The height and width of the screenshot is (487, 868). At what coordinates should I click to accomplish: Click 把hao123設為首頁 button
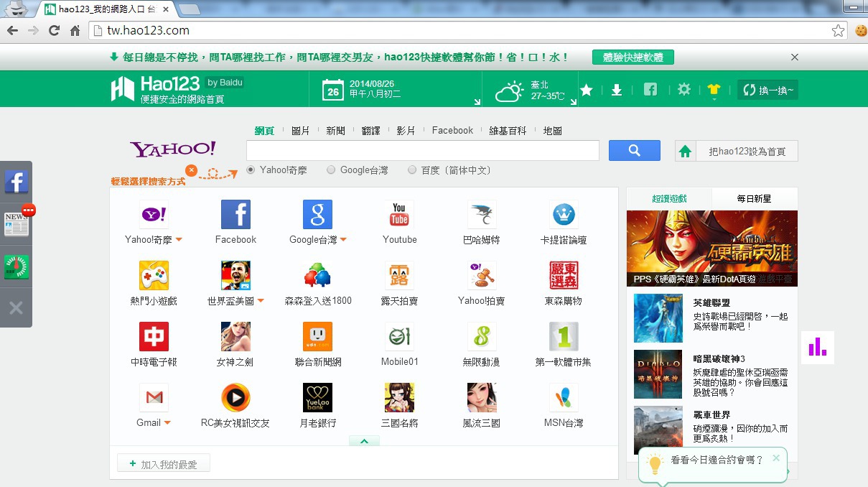(x=736, y=152)
